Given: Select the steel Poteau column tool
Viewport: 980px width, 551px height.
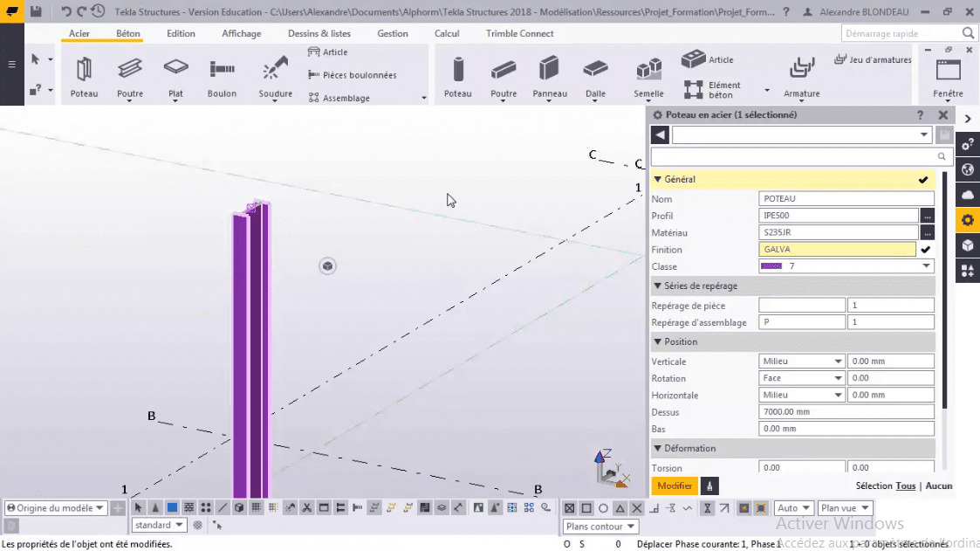Looking at the screenshot, I should click(x=84, y=77).
